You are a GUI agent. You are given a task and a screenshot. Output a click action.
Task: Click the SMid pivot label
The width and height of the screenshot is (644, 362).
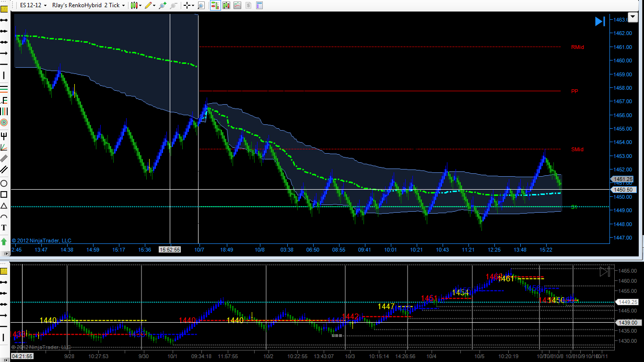tap(577, 149)
